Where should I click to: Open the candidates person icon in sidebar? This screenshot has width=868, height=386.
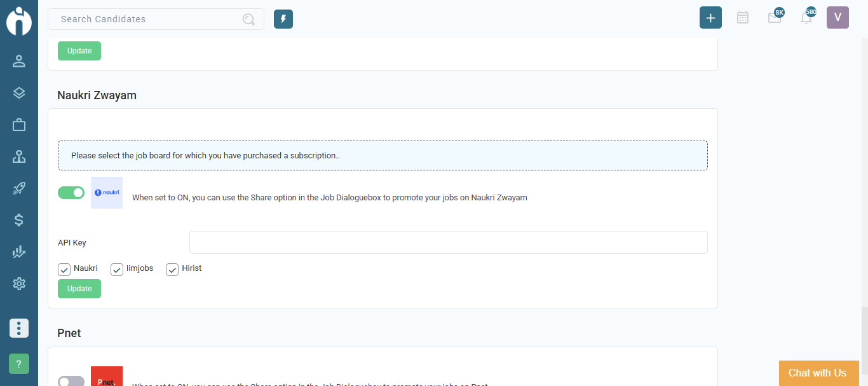[19, 61]
